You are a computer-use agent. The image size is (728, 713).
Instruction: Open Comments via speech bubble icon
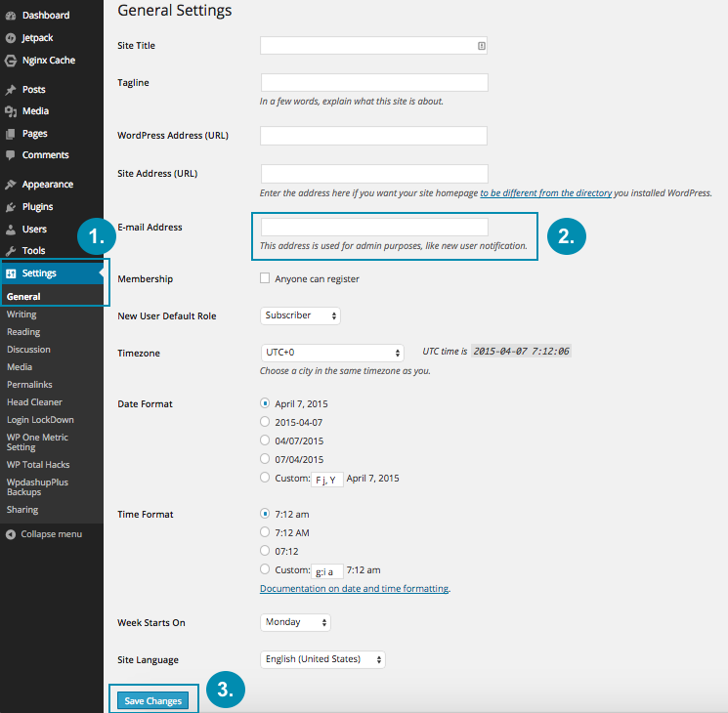coord(10,155)
